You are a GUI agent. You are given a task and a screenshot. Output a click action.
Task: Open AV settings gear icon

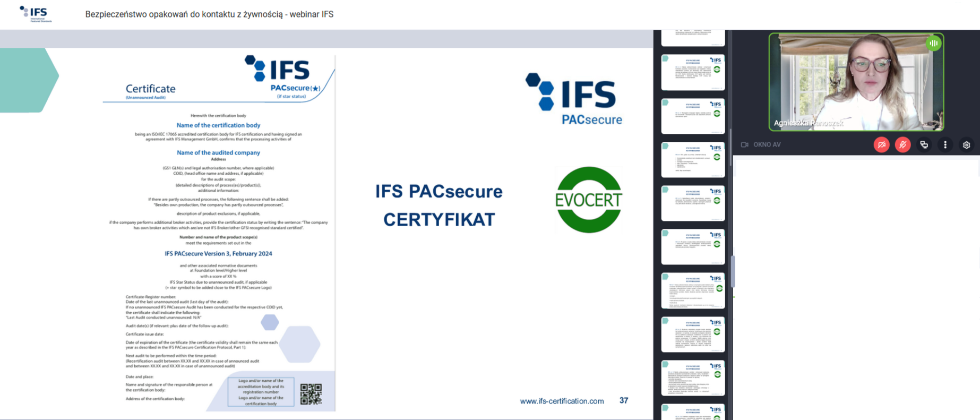[x=966, y=144]
